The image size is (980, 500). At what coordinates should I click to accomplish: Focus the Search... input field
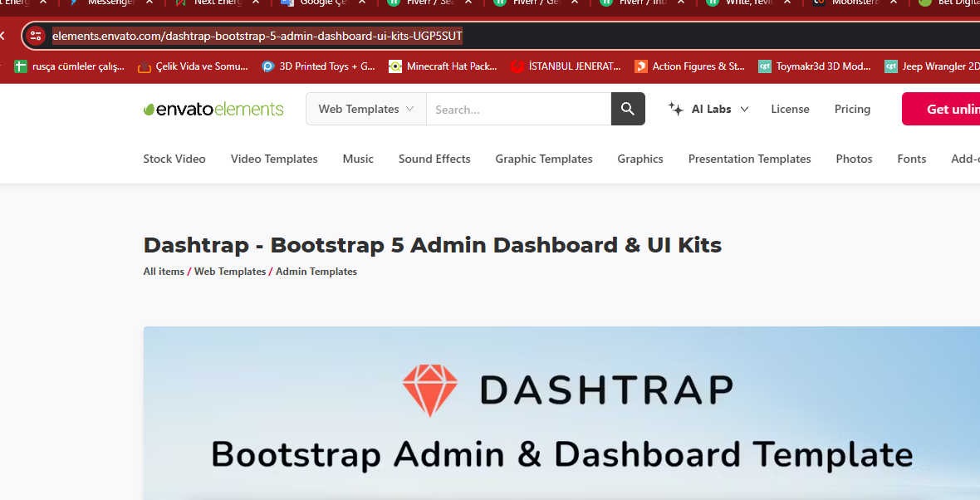coord(519,110)
